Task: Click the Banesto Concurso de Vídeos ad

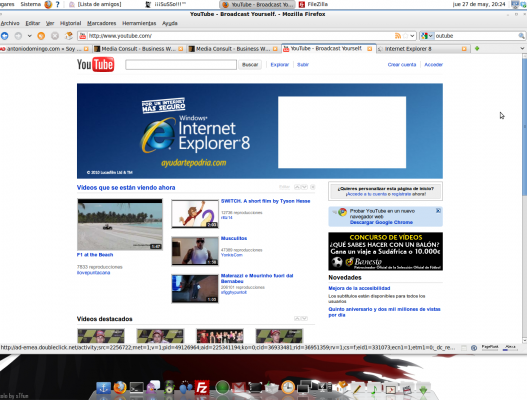Action: [x=386, y=251]
